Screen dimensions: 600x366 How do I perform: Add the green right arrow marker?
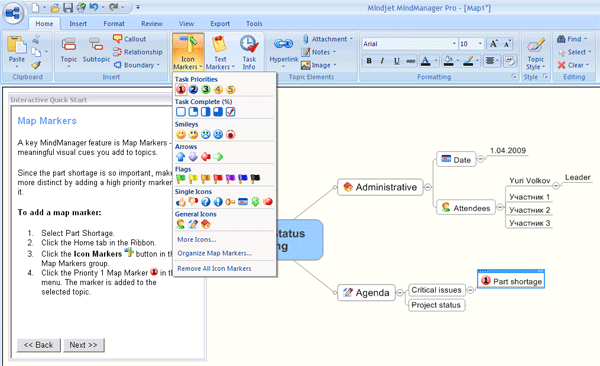[x=218, y=157]
